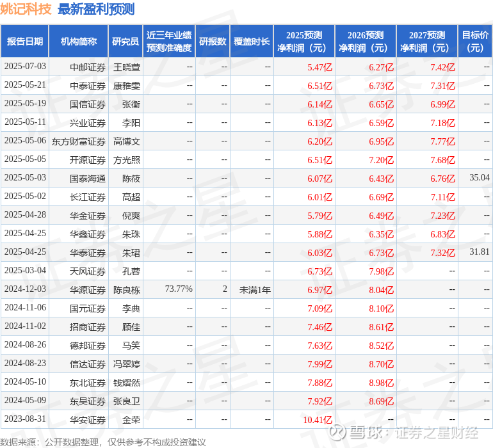Click 7.18亿 in 兴业证券 row

click(x=442, y=123)
